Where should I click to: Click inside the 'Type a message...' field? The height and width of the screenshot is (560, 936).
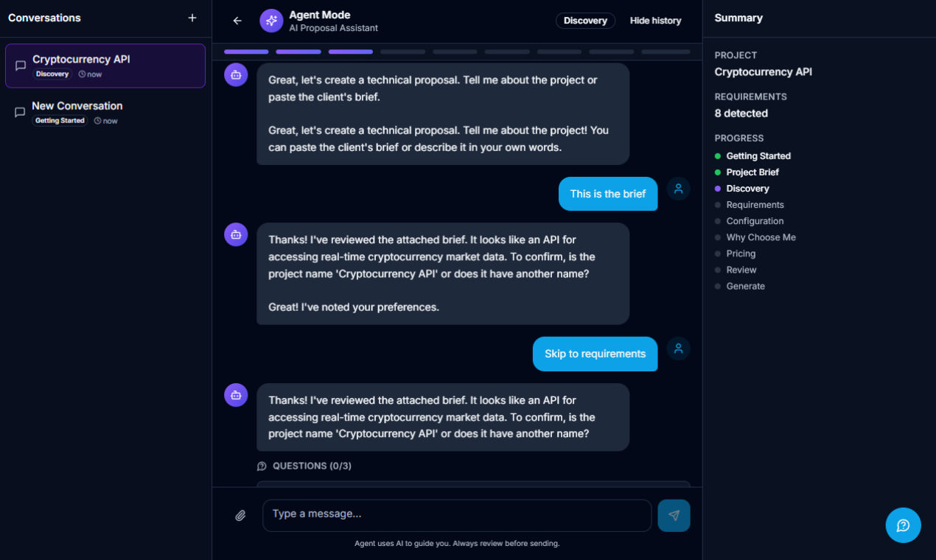(457, 515)
